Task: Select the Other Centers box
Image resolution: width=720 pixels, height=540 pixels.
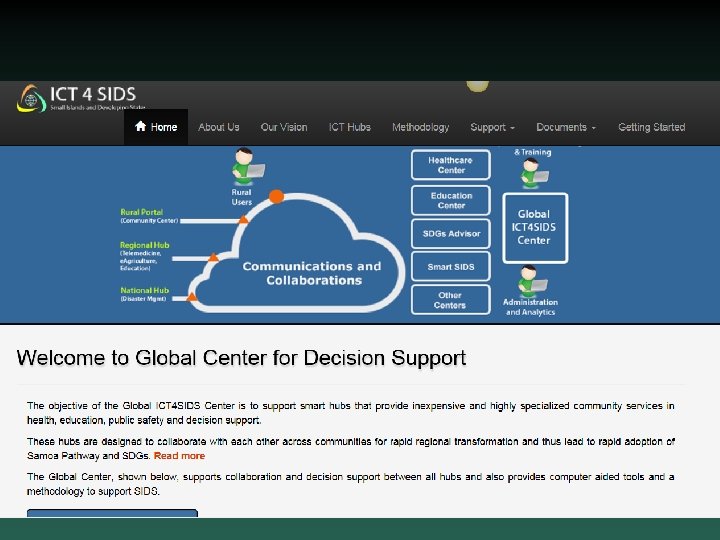Action: pos(450,300)
